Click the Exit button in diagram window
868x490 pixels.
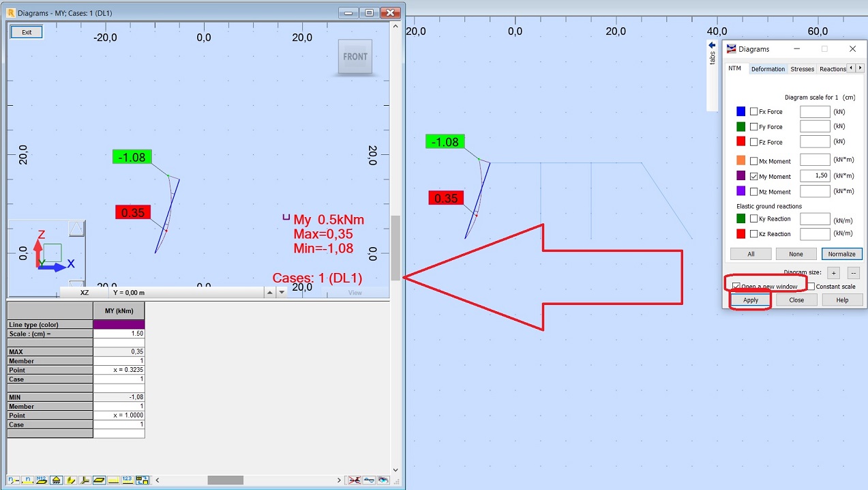25,31
